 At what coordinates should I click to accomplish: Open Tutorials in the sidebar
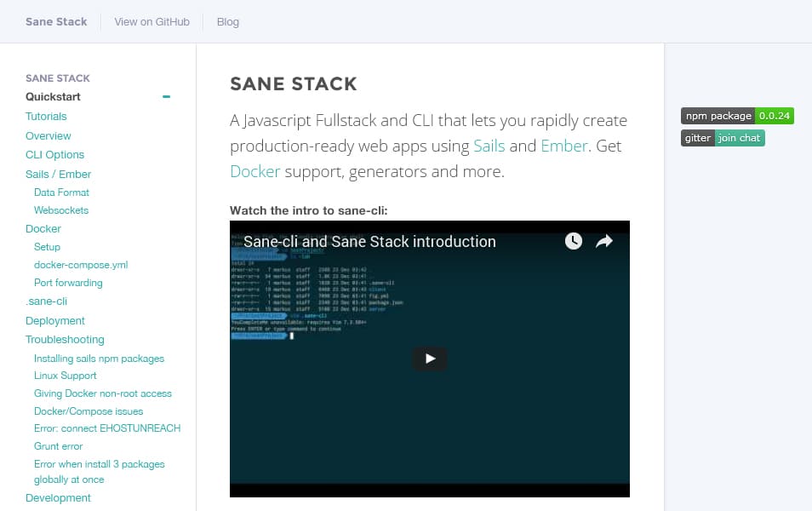point(46,116)
